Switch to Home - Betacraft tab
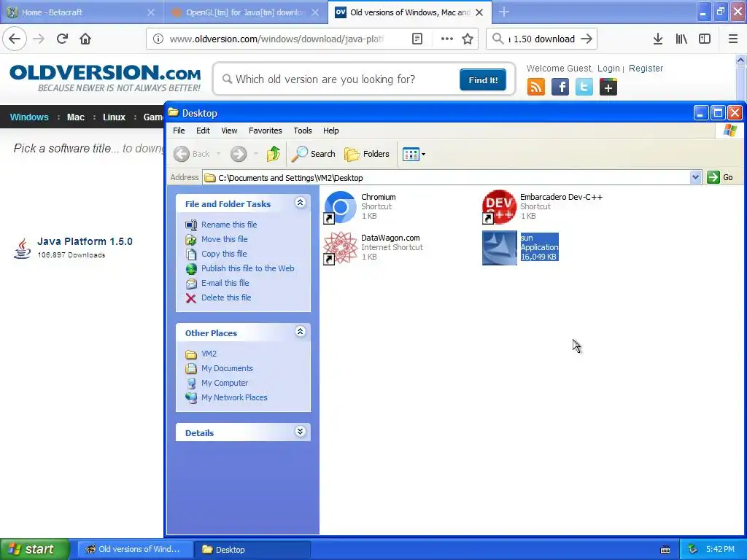Screen dimensions: 747x560 81,12
